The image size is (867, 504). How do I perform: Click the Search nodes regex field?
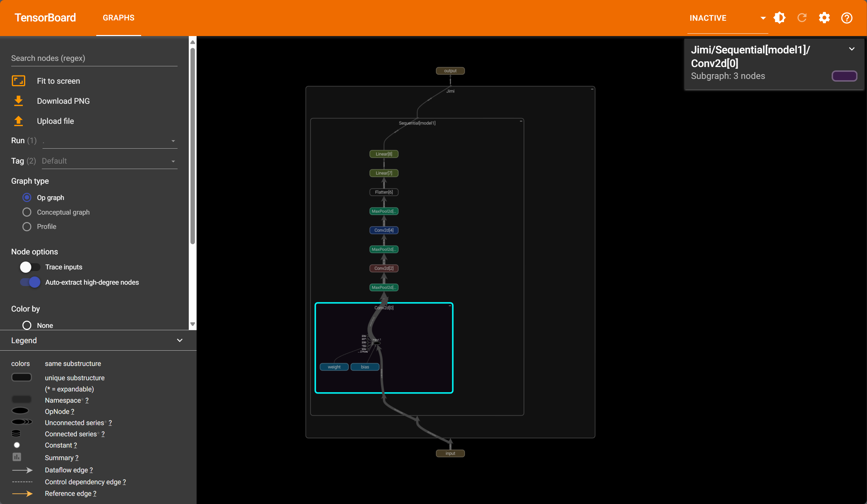click(94, 58)
